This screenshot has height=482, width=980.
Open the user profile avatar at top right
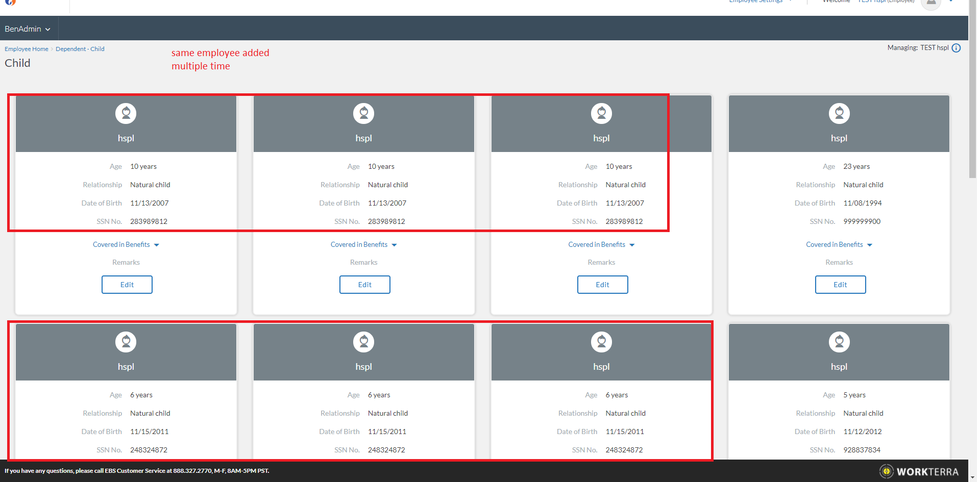tap(930, 4)
